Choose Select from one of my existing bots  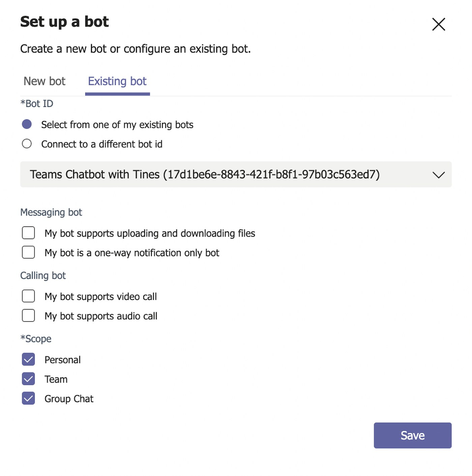click(27, 124)
